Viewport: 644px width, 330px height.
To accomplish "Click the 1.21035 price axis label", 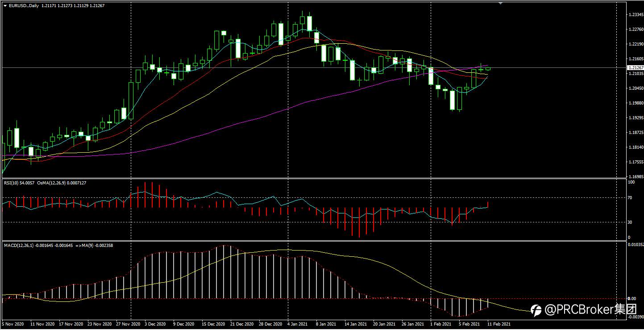I will (635, 74).
